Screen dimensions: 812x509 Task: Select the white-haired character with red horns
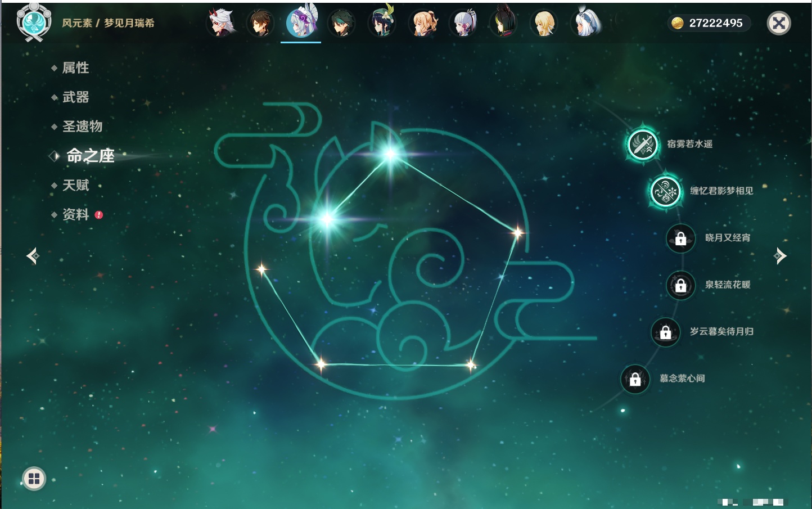click(x=222, y=22)
